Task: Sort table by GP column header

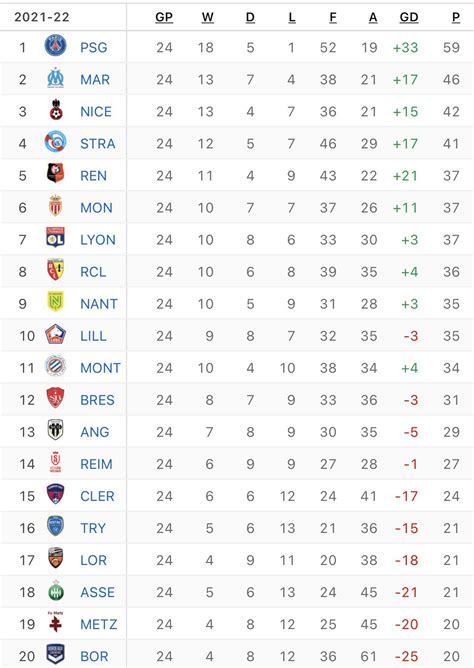Action: pos(164,17)
